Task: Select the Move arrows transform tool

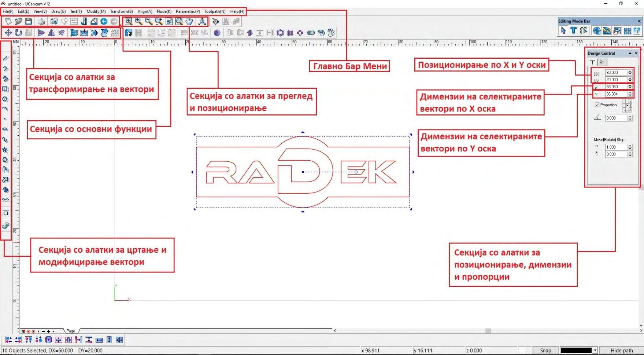Action: pos(8,33)
